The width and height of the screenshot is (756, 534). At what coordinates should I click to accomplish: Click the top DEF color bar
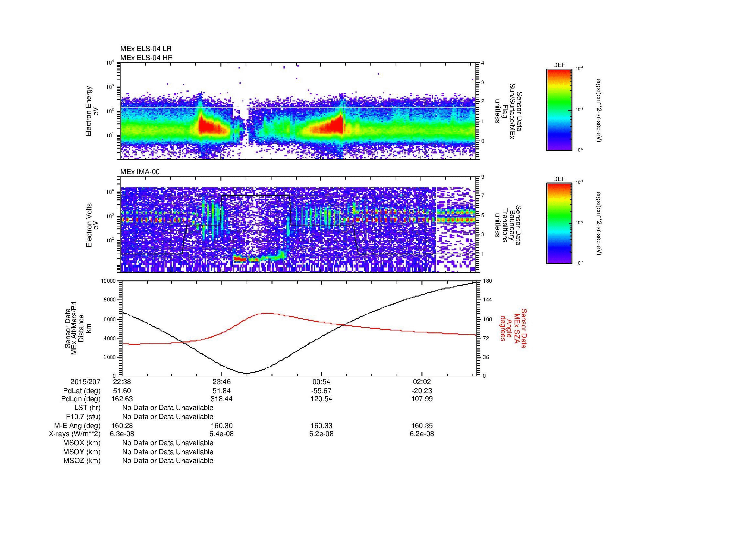coord(559,110)
